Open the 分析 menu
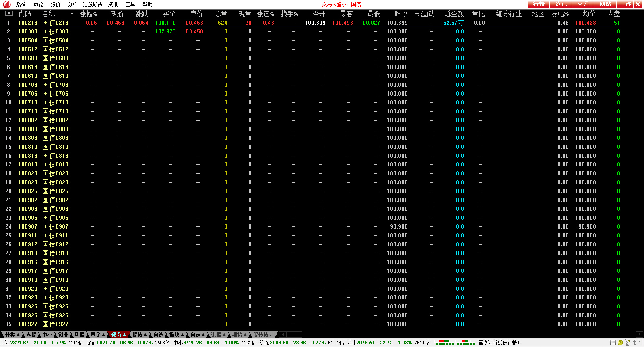Viewport: 644px width, 347px height. (73, 4)
